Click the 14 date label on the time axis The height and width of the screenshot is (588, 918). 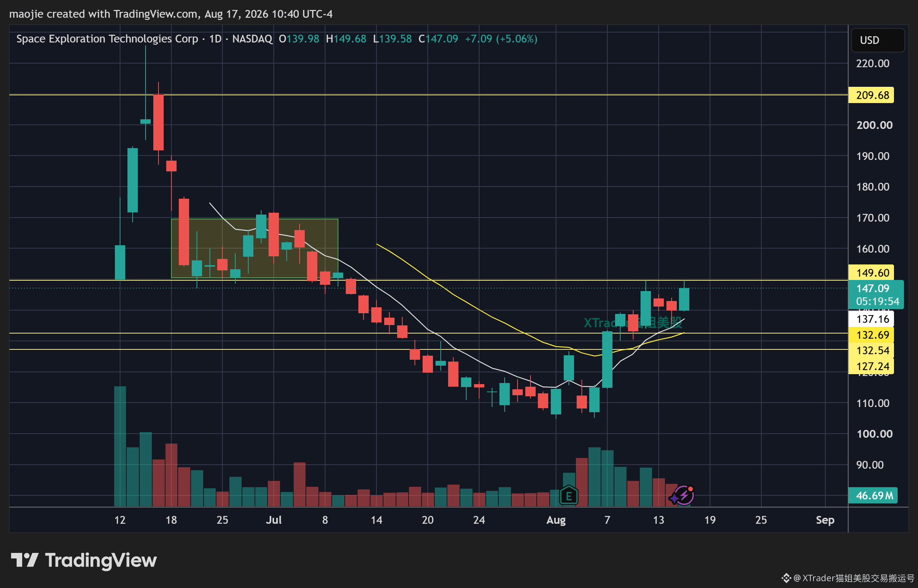tap(376, 520)
